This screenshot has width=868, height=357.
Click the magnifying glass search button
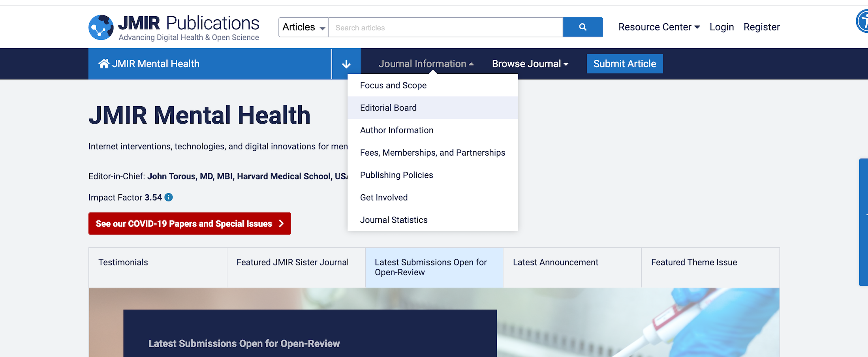[x=582, y=27]
